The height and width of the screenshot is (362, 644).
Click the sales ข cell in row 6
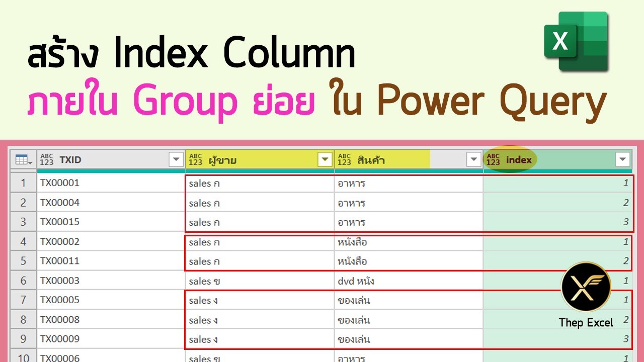[260, 281]
